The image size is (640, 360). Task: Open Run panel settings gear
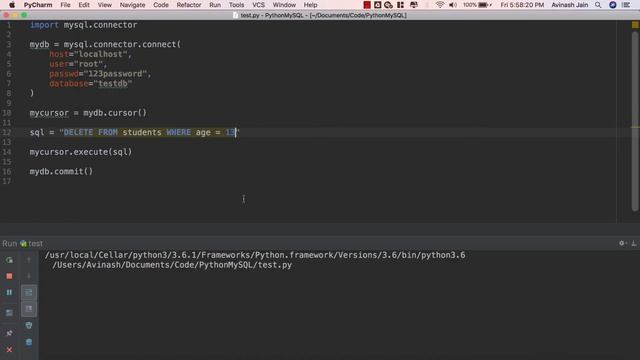click(622, 243)
